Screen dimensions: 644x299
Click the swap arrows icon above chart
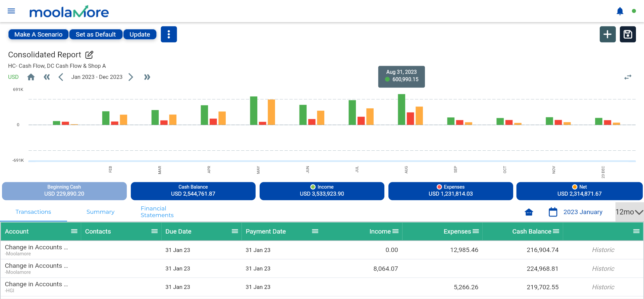tap(628, 77)
